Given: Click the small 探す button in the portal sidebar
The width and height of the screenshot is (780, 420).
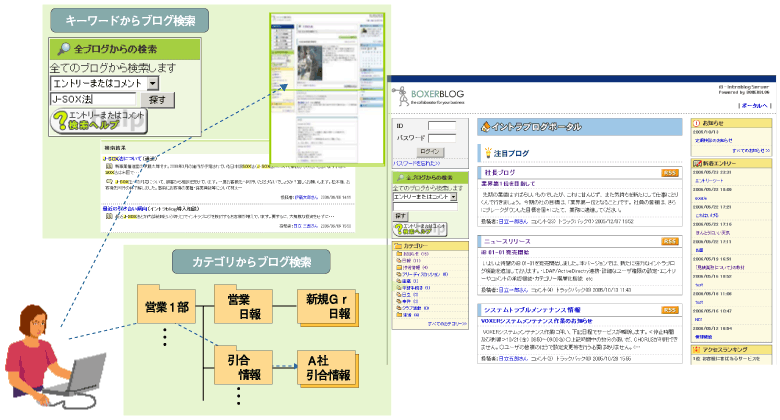Looking at the screenshot, I should pos(400,216).
